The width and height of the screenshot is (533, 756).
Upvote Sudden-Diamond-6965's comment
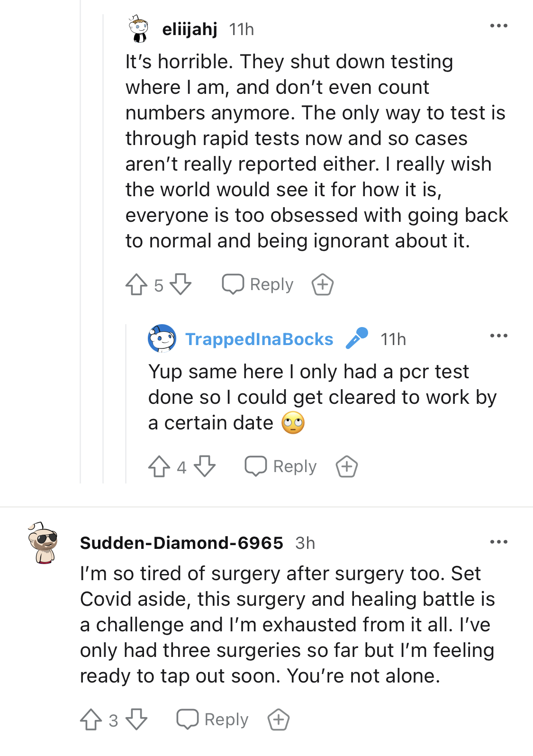[91, 720]
